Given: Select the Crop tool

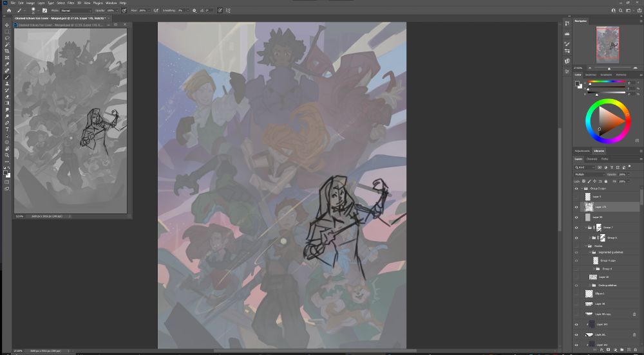Looking at the screenshot, I should pyautogui.click(x=7, y=51).
